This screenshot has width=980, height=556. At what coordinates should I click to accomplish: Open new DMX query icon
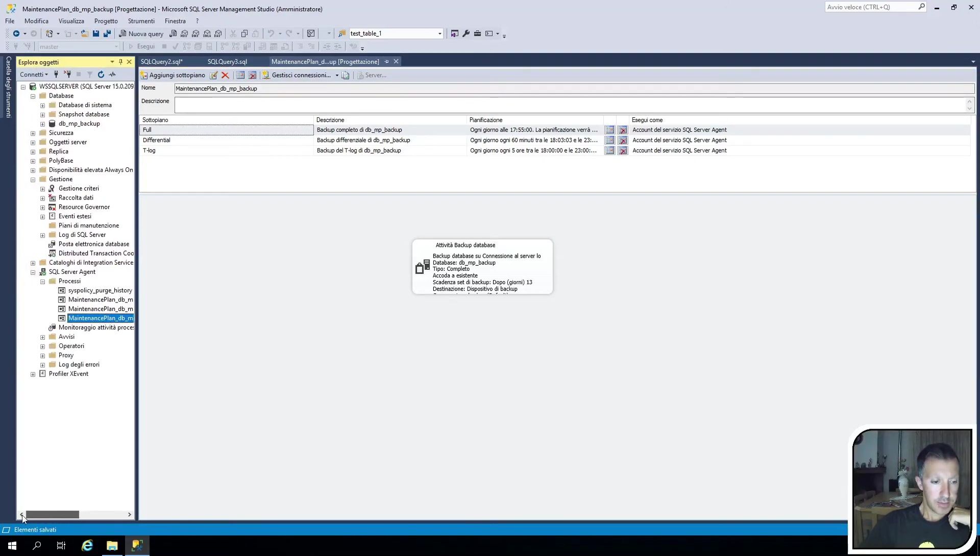coord(195,34)
